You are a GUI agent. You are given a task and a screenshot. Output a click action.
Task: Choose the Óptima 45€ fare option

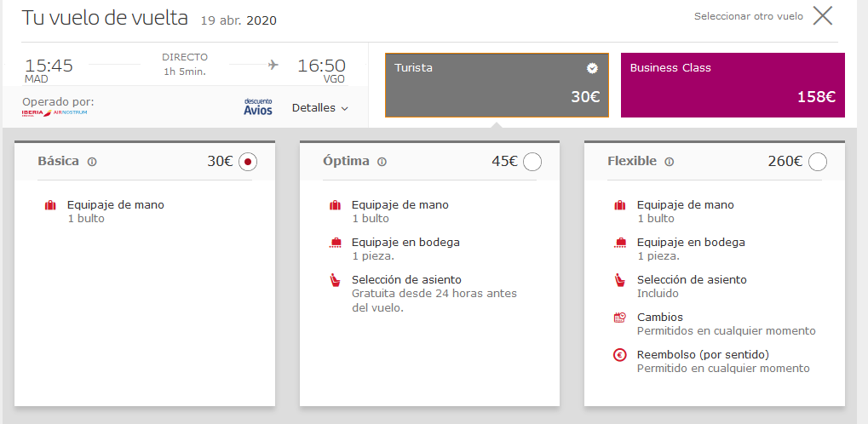[532, 162]
